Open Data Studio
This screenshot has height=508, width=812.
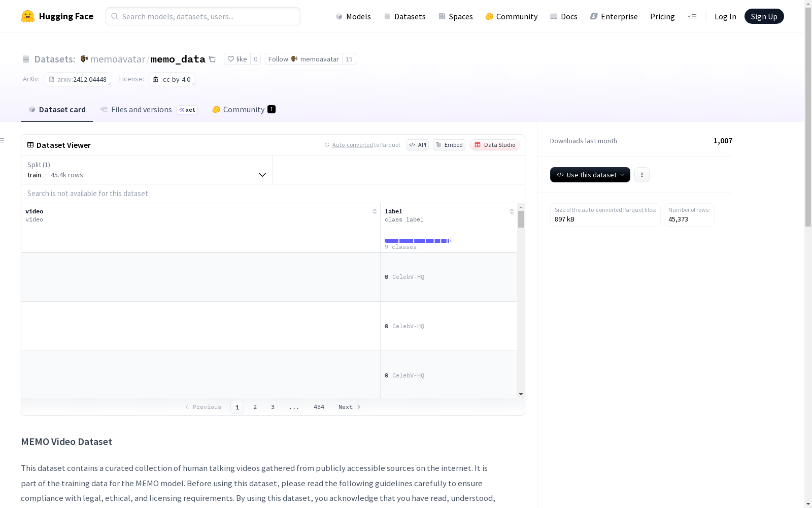coord(495,145)
